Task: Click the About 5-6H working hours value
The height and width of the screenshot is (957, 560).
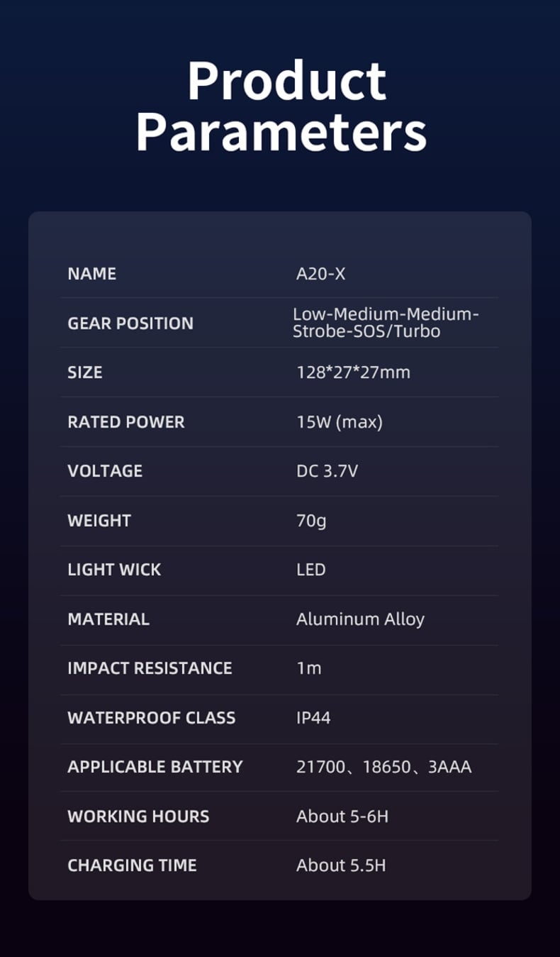Action: [x=342, y=817]
